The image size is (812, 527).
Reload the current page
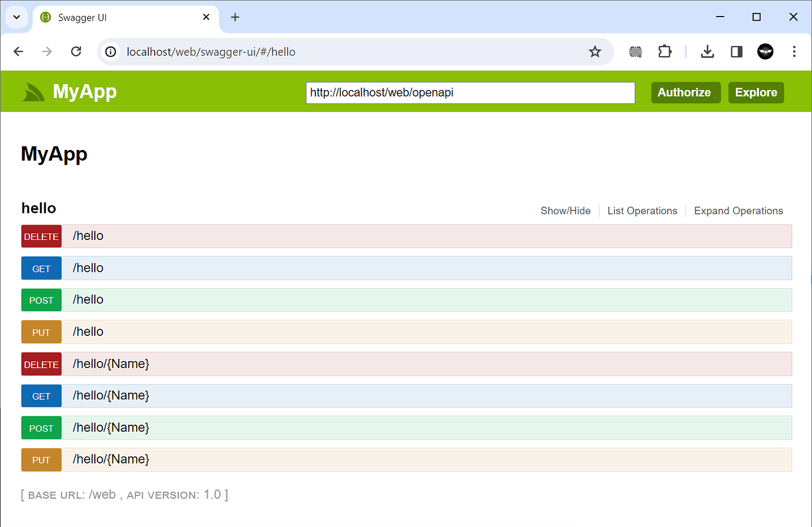coord(76,51)
